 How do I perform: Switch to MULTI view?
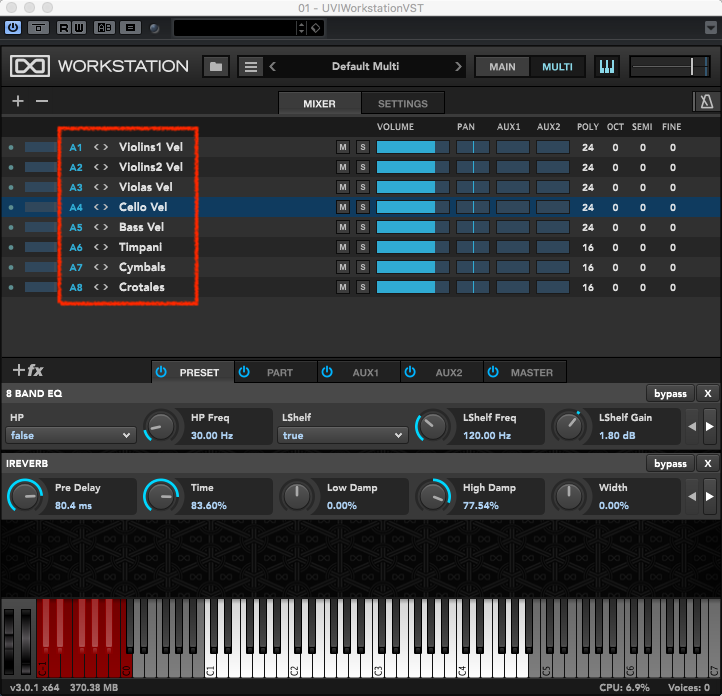pyautogui.click(x=557, y=67)
